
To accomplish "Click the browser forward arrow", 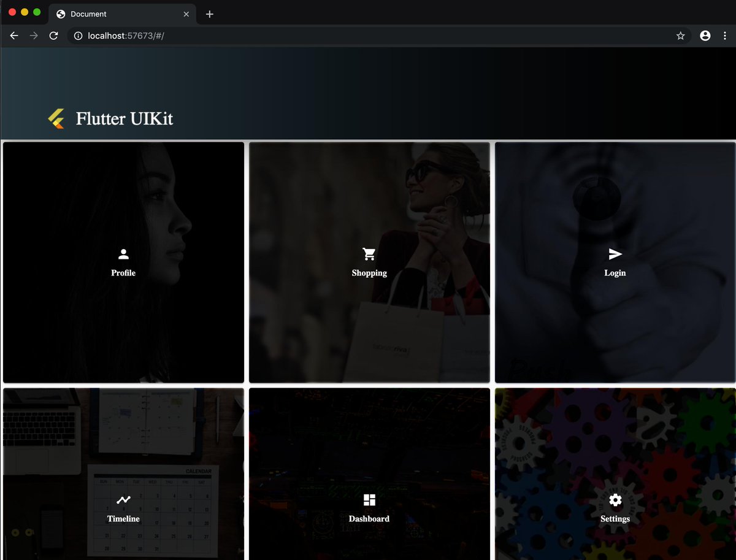I will [34, 36].
